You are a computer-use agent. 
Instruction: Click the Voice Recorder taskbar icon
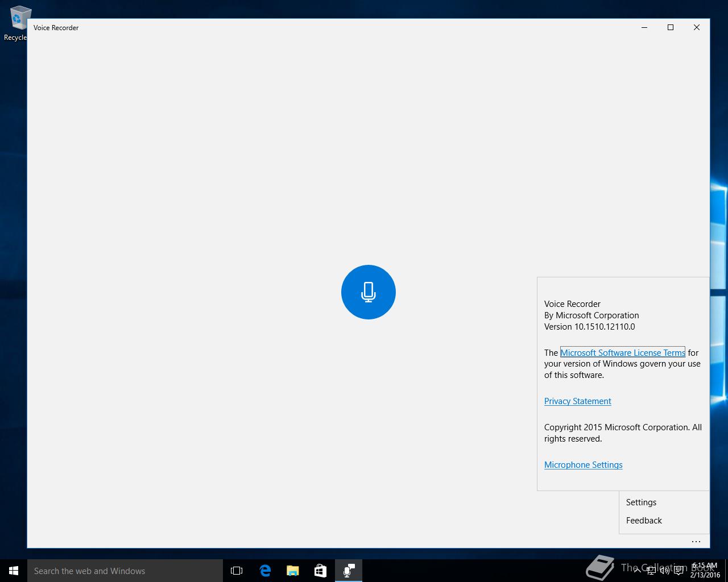(x=349, y=571)
